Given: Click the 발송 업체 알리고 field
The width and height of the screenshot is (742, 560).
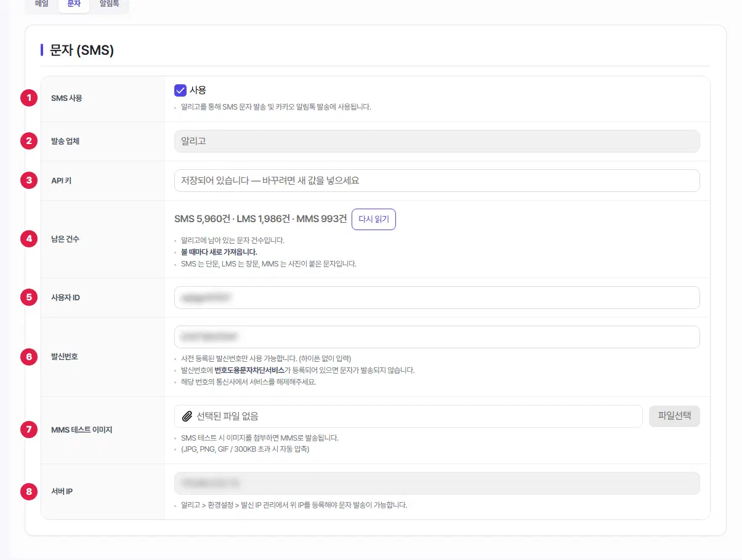Looking at the screenshot, I should 437,141.
